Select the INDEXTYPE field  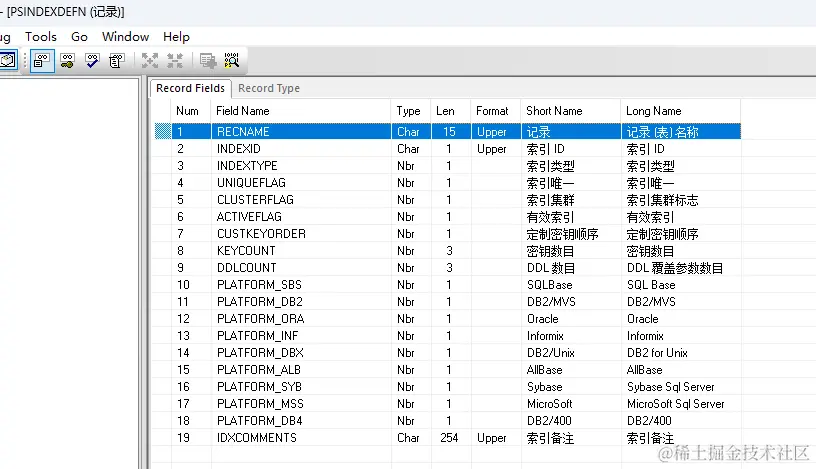tap(247, 166)
